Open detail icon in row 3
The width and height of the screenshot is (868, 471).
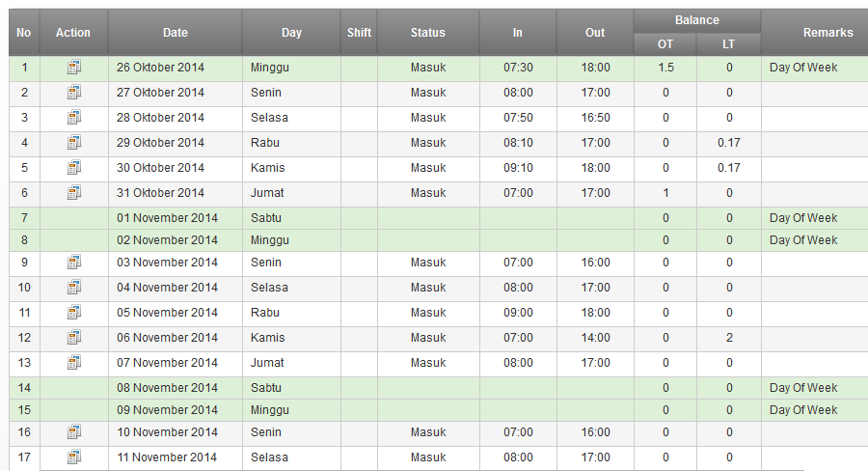point(74,117)
